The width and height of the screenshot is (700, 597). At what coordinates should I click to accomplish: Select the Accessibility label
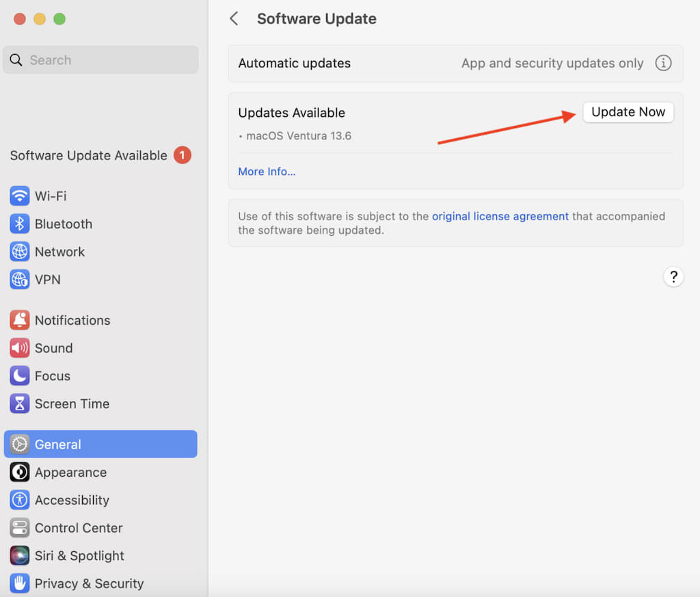click(72, 500)
